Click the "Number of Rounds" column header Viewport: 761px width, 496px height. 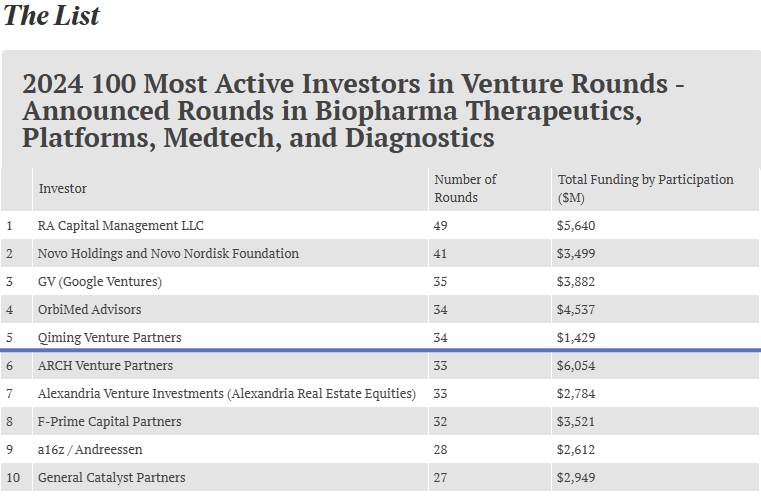click(465, 188)
